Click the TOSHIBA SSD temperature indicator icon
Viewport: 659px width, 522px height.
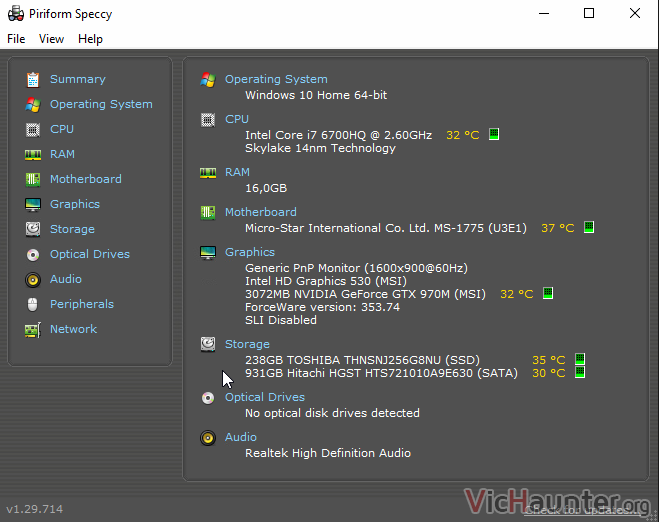pos(580,359)
